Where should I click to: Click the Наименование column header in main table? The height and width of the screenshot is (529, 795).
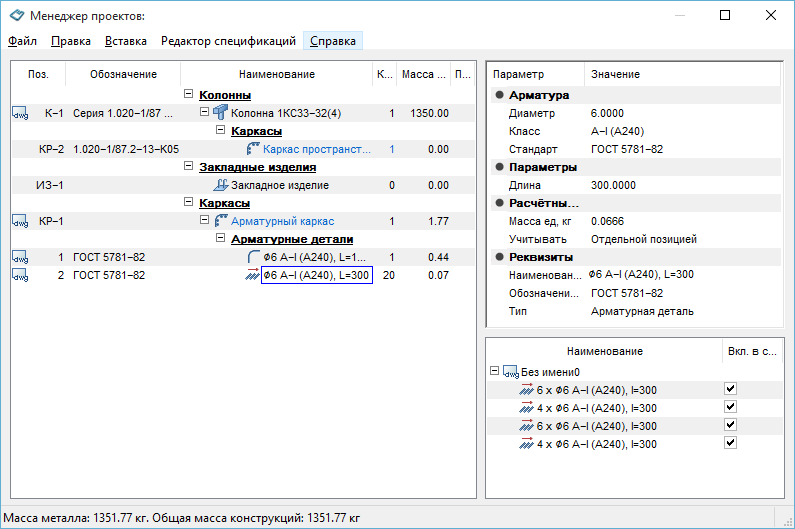(x=276, y=75)
